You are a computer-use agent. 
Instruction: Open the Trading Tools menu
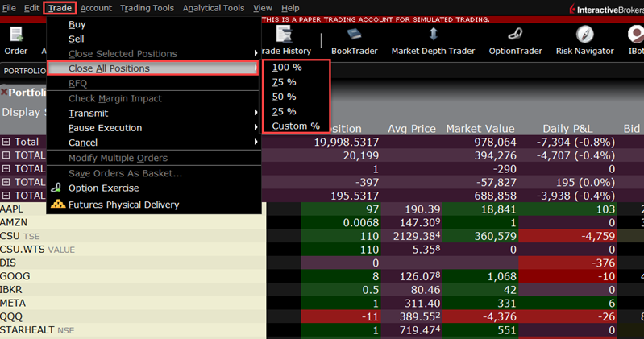pos(147,8)
